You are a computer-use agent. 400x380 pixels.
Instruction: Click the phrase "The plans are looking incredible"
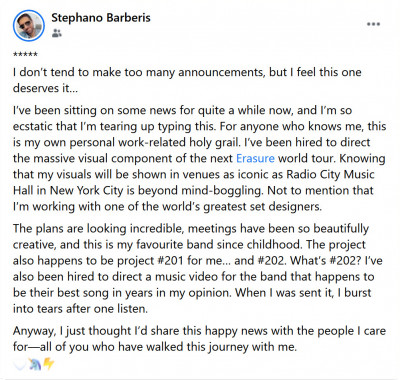[x=98, y=229]
